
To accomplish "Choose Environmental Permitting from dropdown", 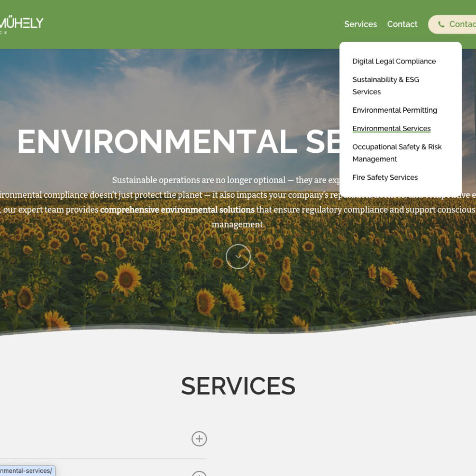I will pos(395,110).
